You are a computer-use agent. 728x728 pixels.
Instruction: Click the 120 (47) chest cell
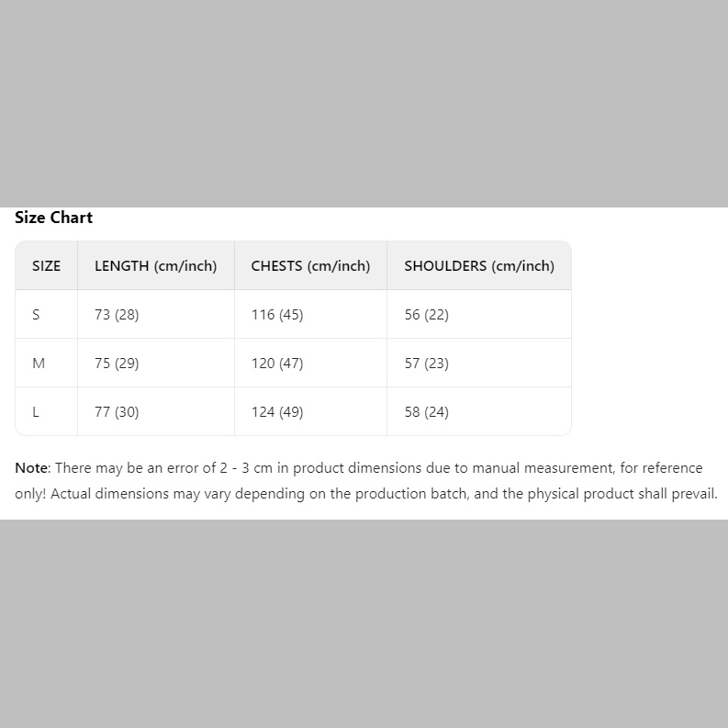tap(277, 364)
